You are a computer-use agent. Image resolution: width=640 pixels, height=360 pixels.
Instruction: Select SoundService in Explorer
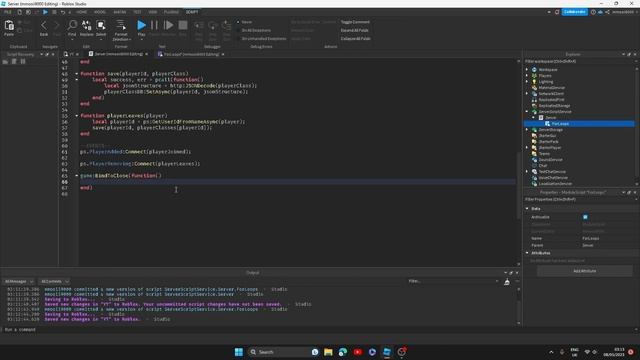[x=550, y=160]
